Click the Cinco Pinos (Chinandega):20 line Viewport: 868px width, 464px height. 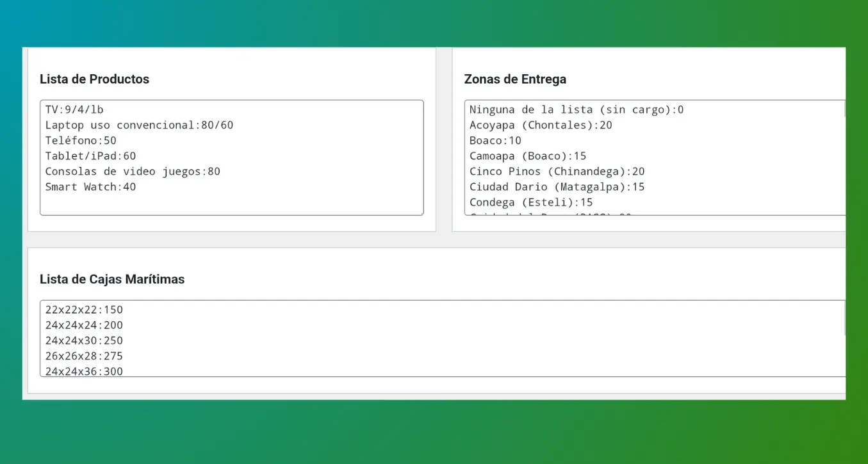point(557,171)
